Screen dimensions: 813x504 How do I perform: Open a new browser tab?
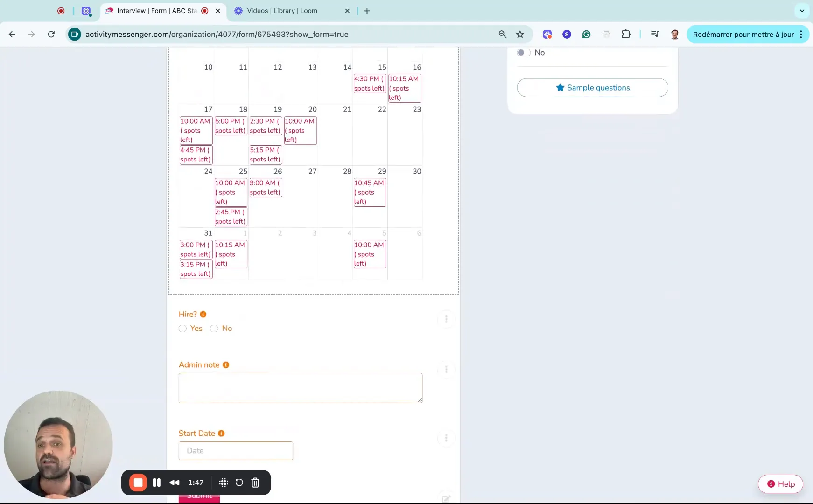[367, 11]
